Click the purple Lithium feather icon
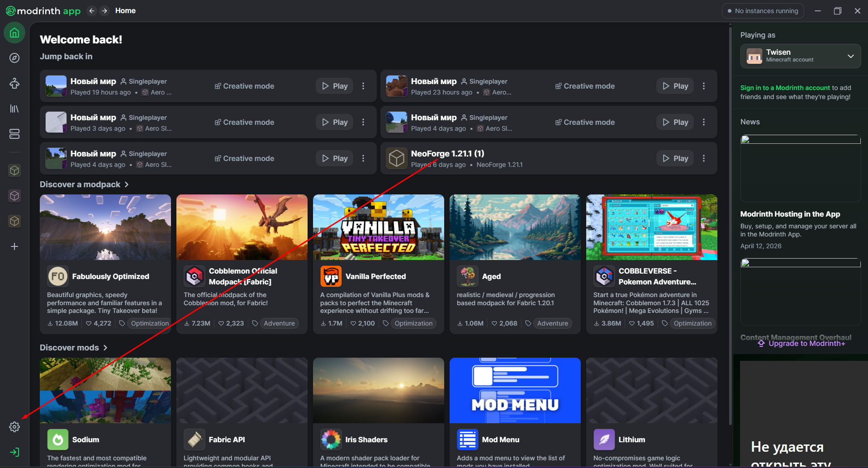868x468 pixels. [604, 440]
